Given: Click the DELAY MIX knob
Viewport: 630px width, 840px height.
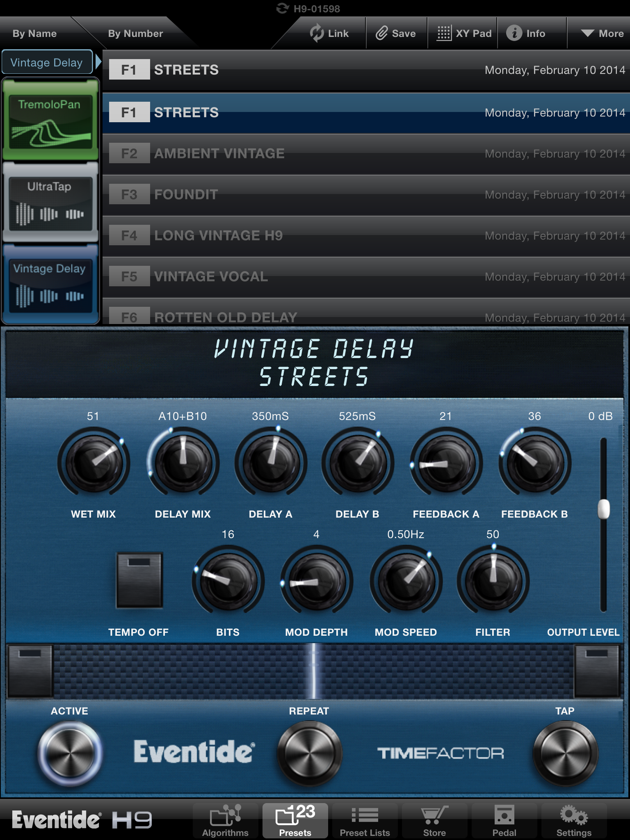Looking at the screenshot, I should tap(183, 463).
